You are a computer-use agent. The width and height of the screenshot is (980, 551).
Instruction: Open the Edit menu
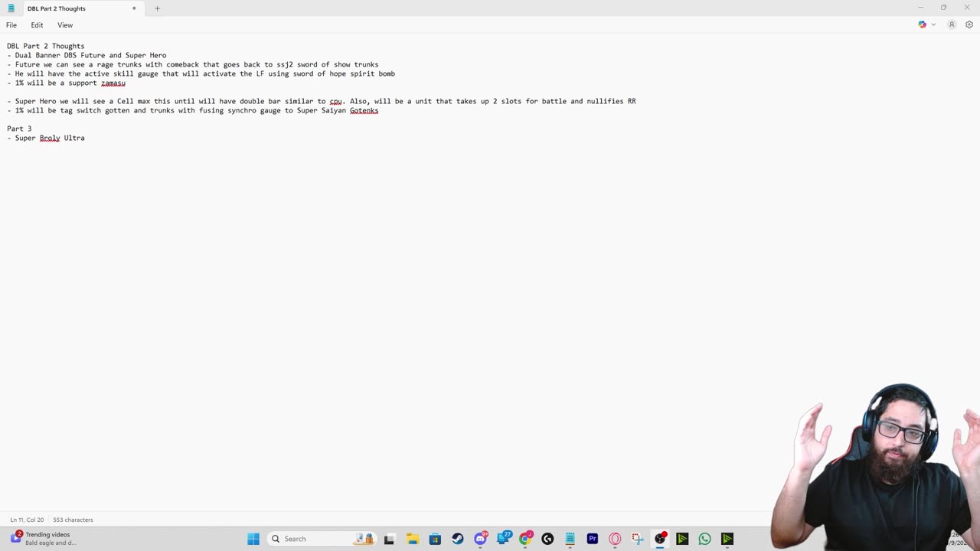[x=37, y=25]
